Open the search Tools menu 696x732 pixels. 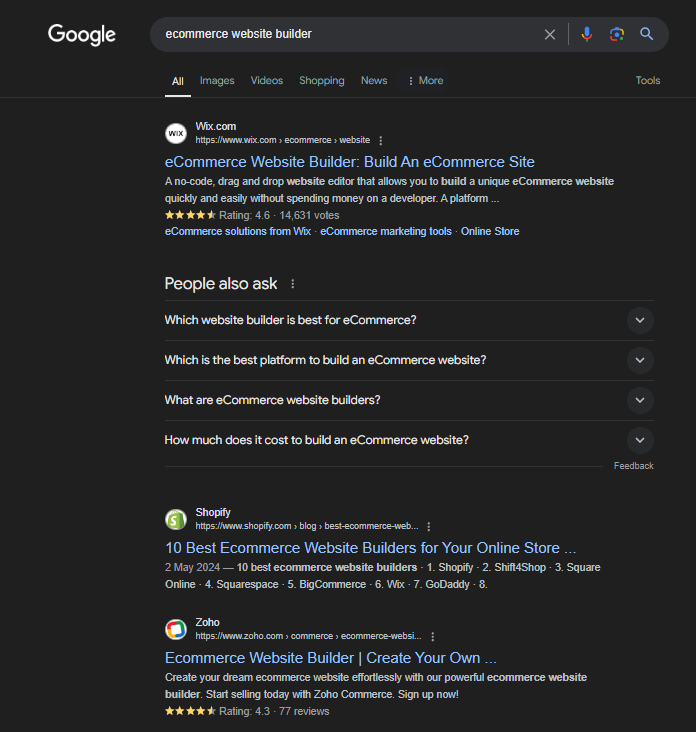647,80
